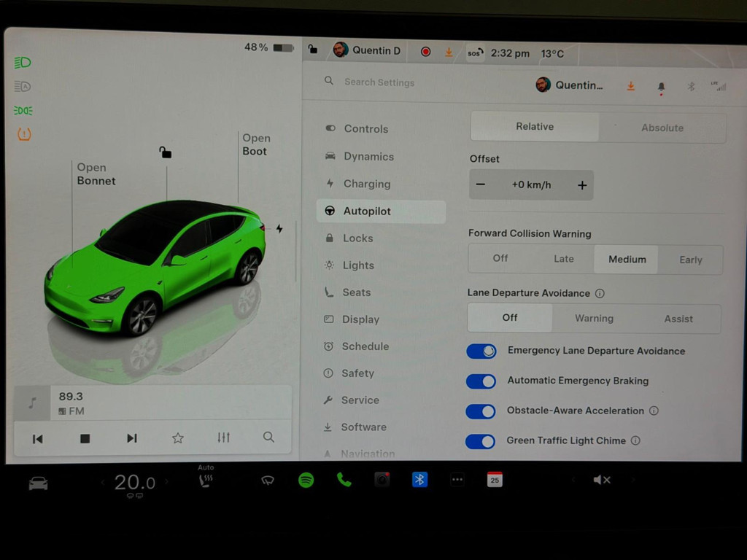Tap the notifications bell icon

pos(661,85)
